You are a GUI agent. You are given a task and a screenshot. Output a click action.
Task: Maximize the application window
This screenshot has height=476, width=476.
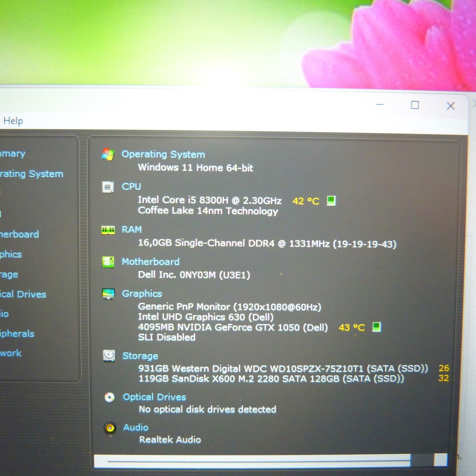tap(415, 105)
